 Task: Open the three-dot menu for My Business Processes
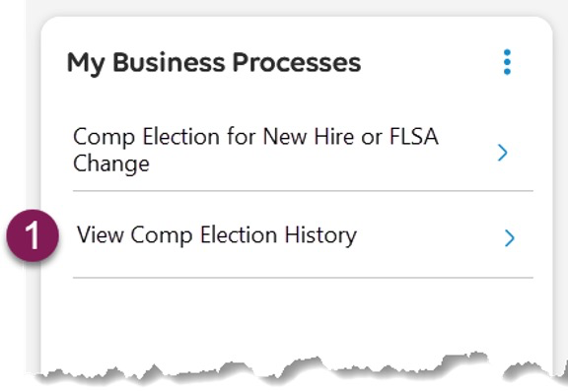coord(507,62)
